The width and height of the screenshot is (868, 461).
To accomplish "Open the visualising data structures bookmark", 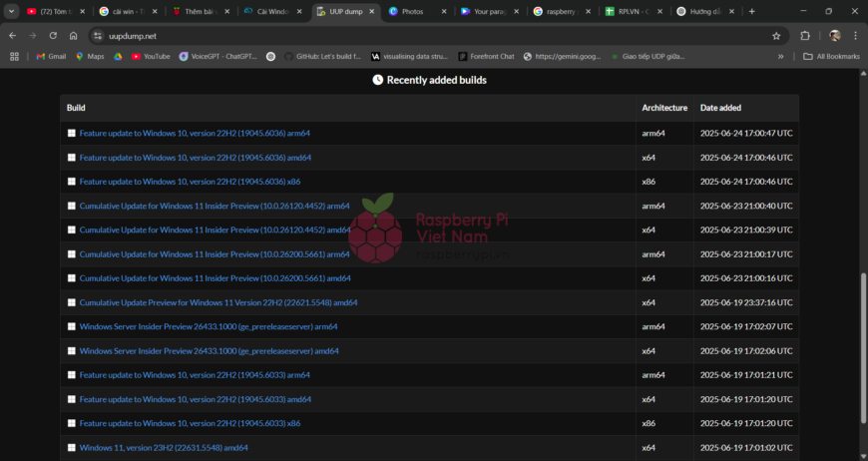I will point(411,57).
